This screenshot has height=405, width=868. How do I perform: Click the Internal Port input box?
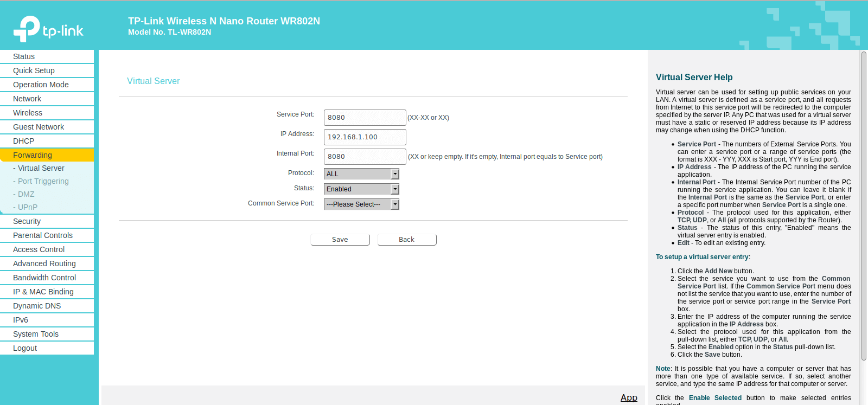point(365,157)
